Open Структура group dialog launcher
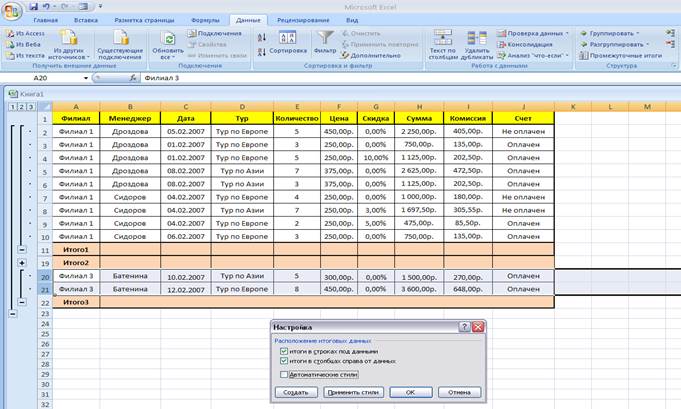 [674, 66]
